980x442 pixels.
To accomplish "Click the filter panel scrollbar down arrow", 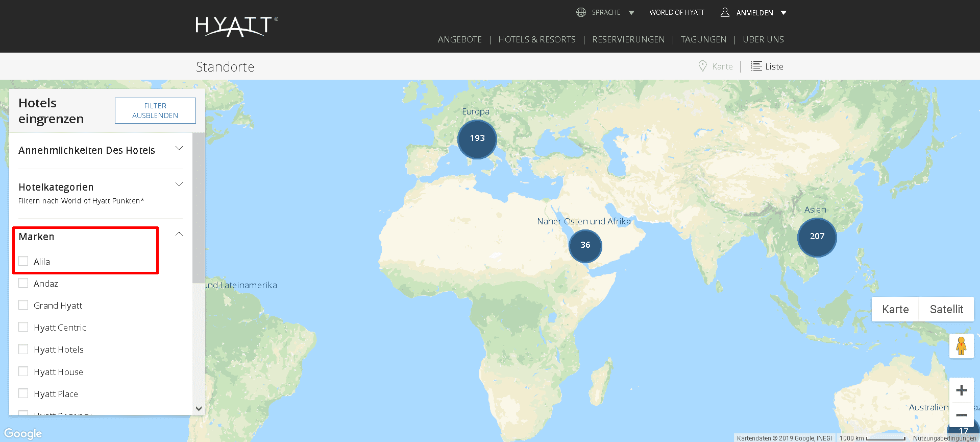I will tap(199, 408).
